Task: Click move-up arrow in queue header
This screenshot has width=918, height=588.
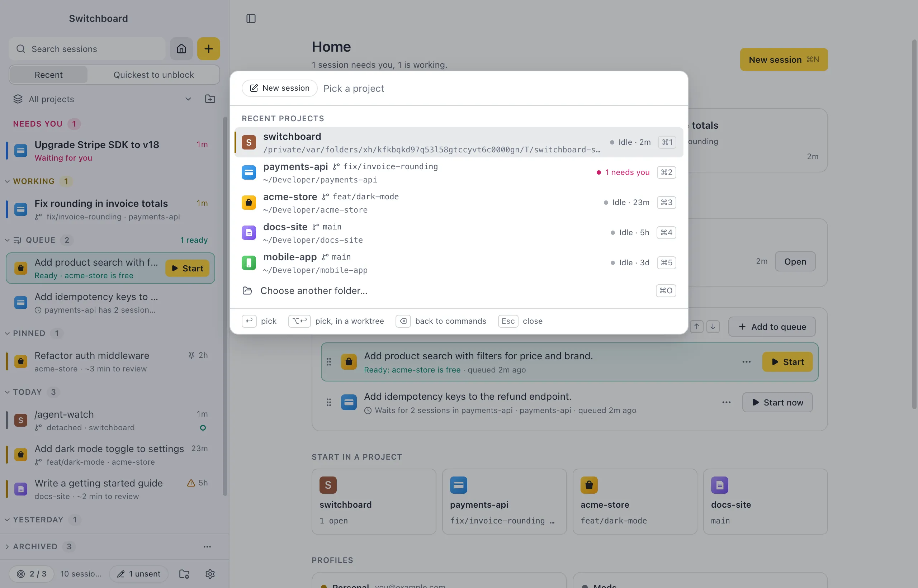Action: [696, 327]
